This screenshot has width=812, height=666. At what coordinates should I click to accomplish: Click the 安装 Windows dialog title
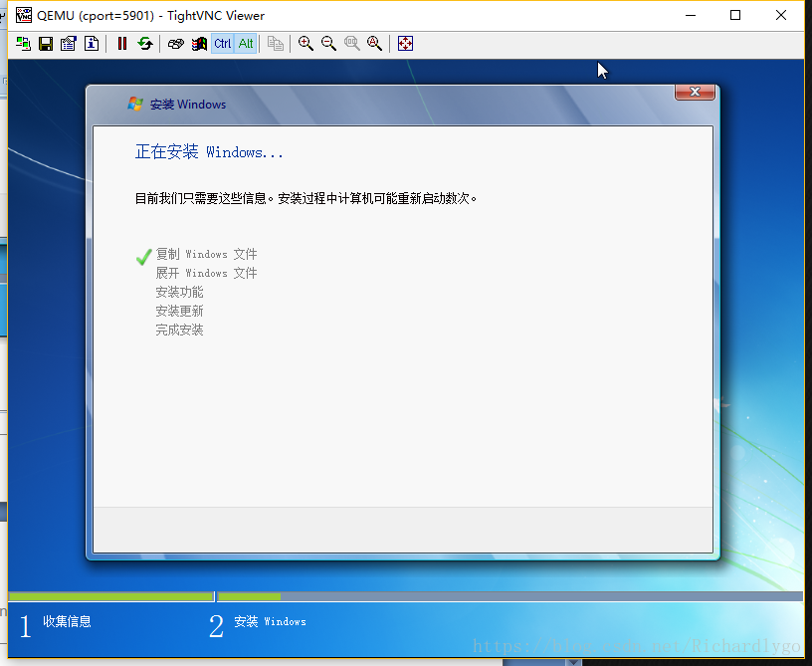[188, 105]
